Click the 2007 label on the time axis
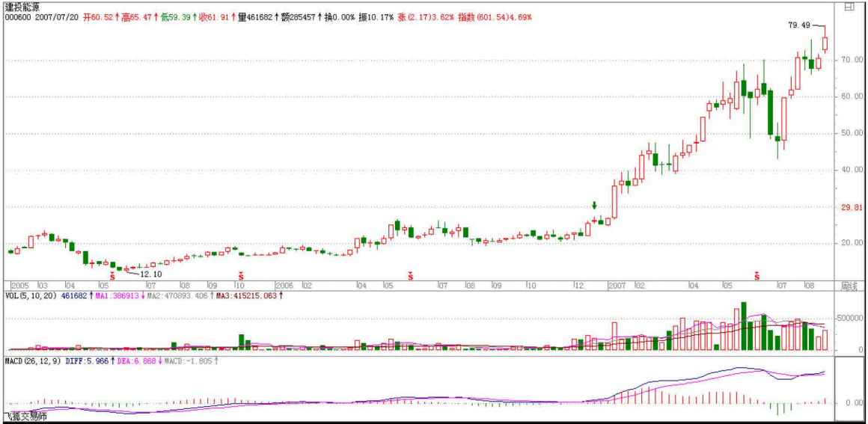The height and width of the screenshot is (424, 868). point(618,286)
